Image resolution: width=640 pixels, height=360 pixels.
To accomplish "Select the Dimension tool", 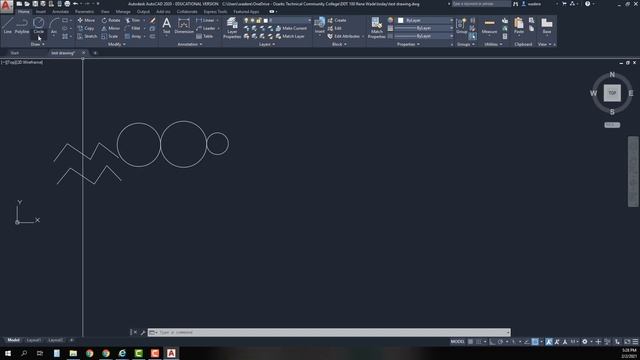I will pos(184,25).
